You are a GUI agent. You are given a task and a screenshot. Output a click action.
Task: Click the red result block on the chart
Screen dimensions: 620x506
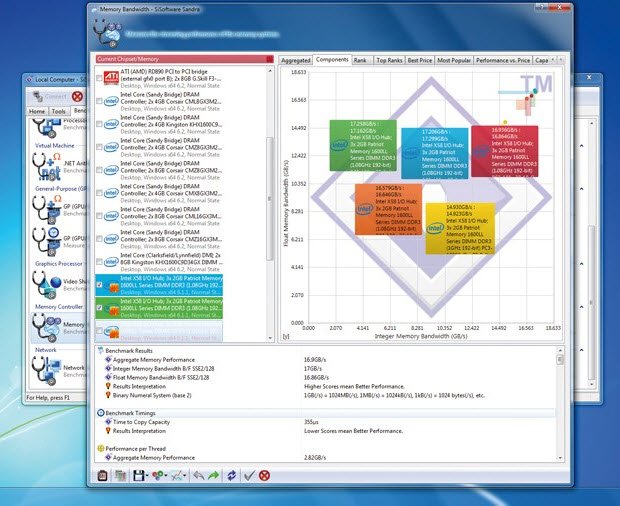pos(505,150)
